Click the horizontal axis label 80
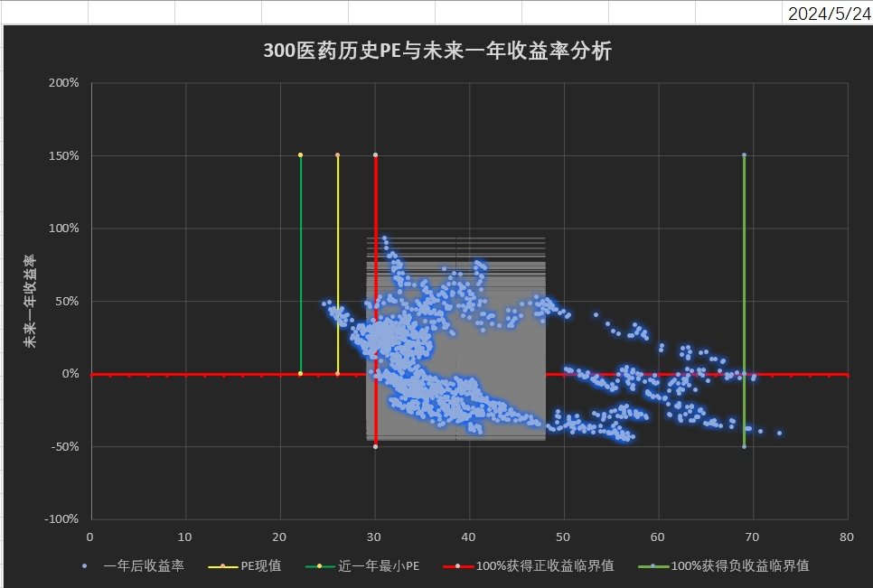The image size is (873, 588). pos(847,537)
